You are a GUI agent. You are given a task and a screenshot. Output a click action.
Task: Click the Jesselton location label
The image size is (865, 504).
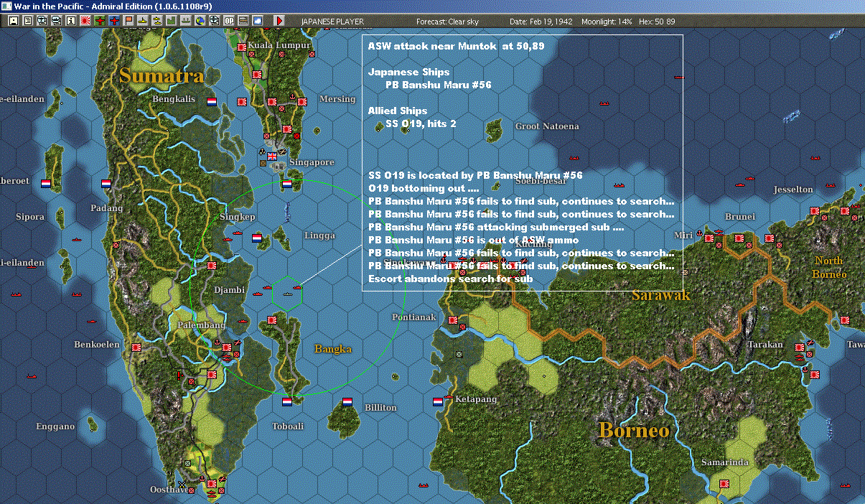coord(793,189)
